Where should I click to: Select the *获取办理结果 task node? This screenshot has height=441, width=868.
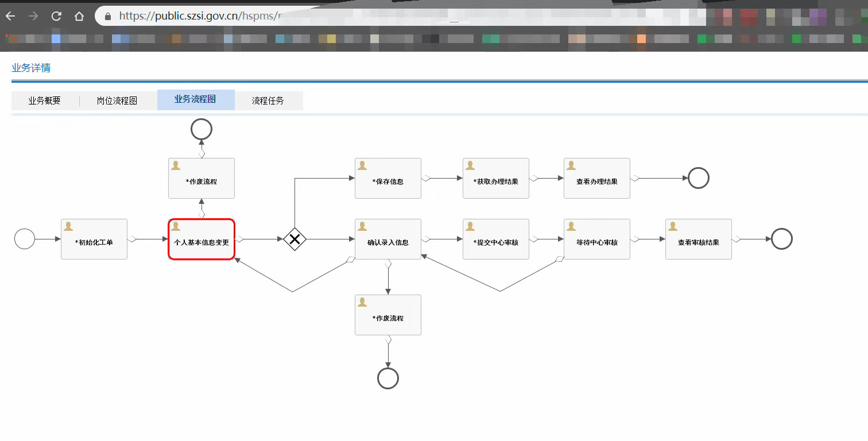pos(496,178)
